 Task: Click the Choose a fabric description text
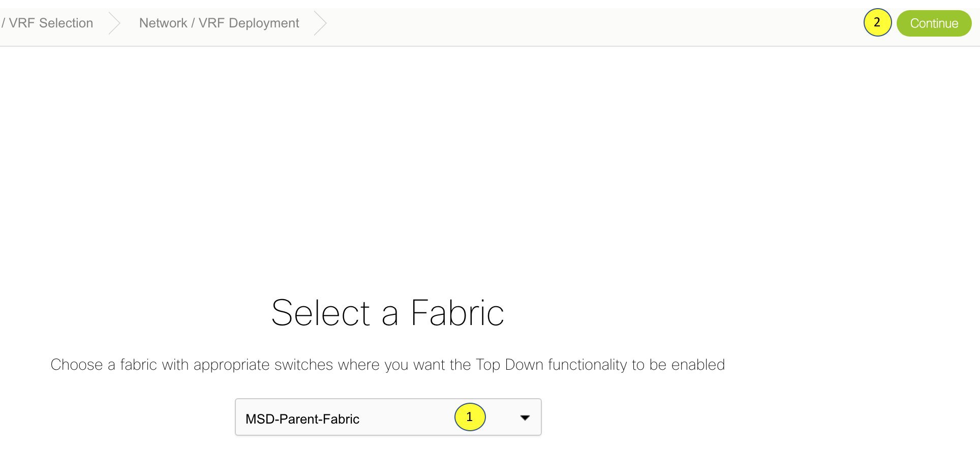[388, 365]
